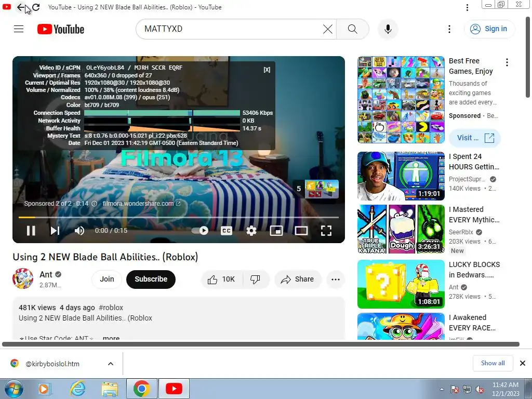This screenshot has width=532, height=399.
Task: Open the #roblox hashtag link
Action: pos(111,308)
